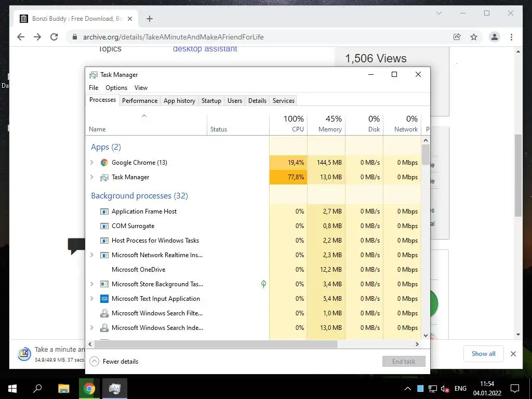Viewport: 532px width, 399px height.
Task: Open the View menu in Task Manager
Action: pyautogui.click(x=141, y=87)
